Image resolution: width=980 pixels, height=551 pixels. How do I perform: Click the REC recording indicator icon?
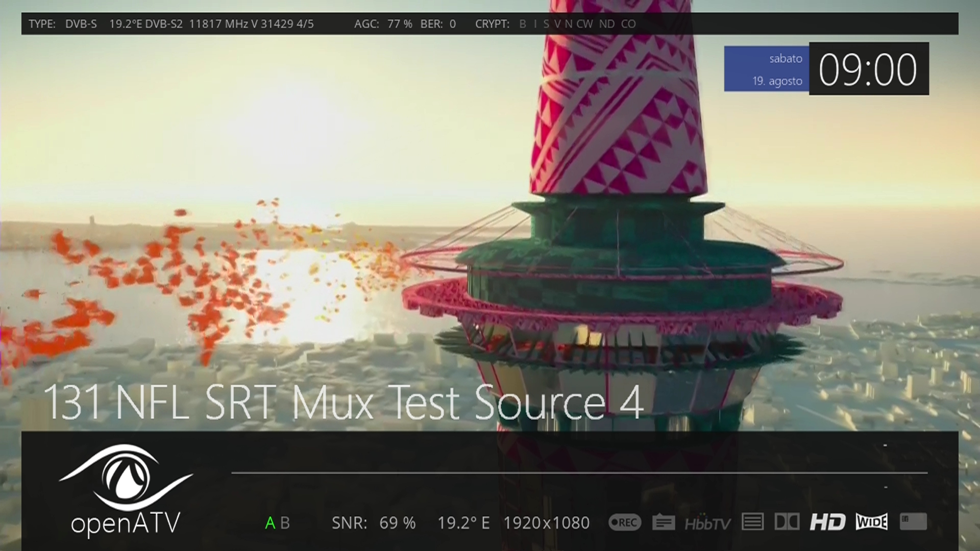tap(624, 522)
